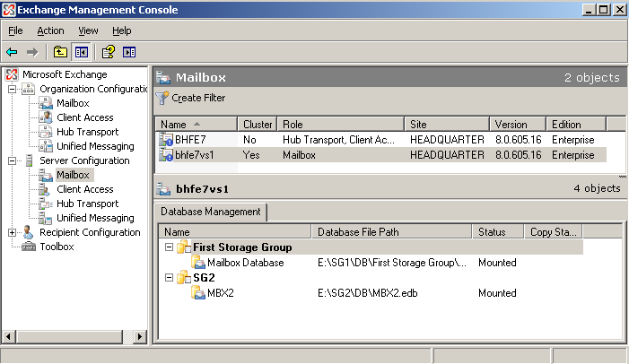Viewport: 629px width, 364px height.
Task: Click the Server Configuration server icon
Action: [x=29, y=160]
